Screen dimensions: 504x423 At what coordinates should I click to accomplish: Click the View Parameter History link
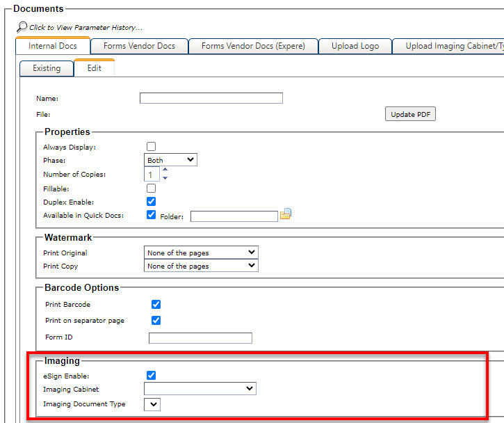pos(86,28)
